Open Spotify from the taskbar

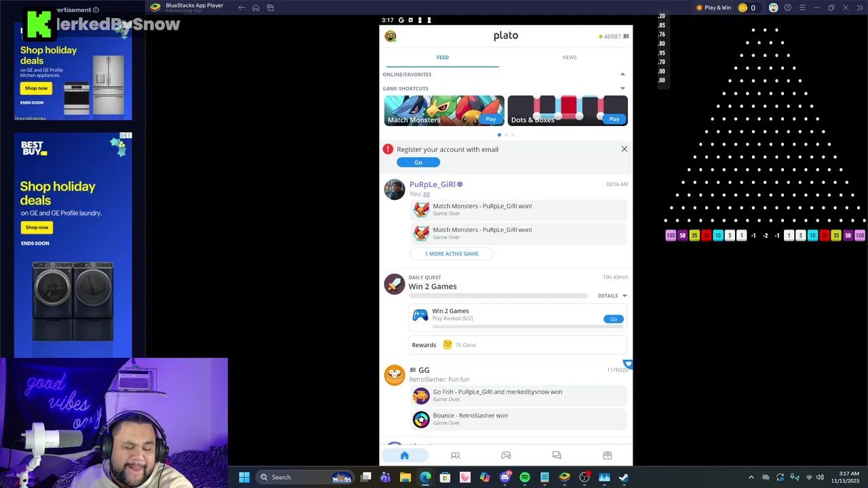pyautogui.click(x=525, y=477)
